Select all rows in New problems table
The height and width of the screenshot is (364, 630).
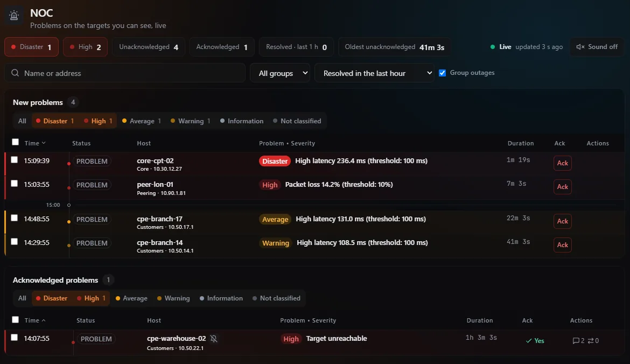click(x=15, y=142)
